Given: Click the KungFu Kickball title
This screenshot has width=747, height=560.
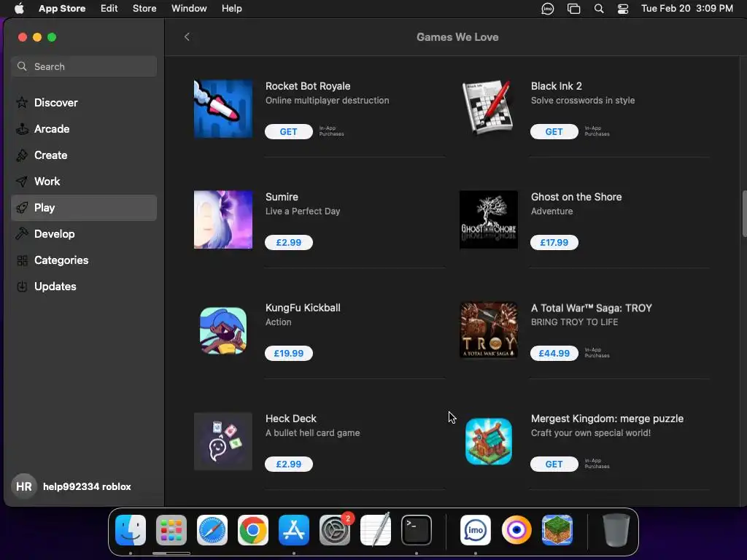Looking at the screenshot, I should pyautogui.click(x=303, y=308).
